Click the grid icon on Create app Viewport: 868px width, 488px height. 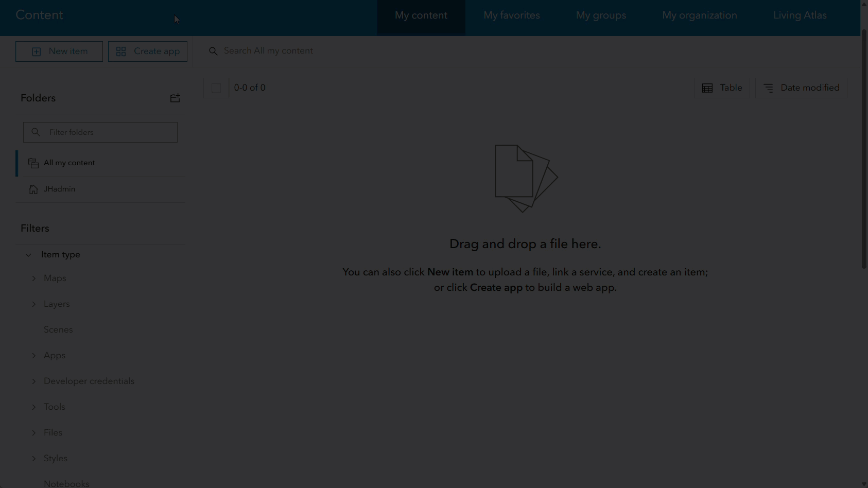point(121,51)
